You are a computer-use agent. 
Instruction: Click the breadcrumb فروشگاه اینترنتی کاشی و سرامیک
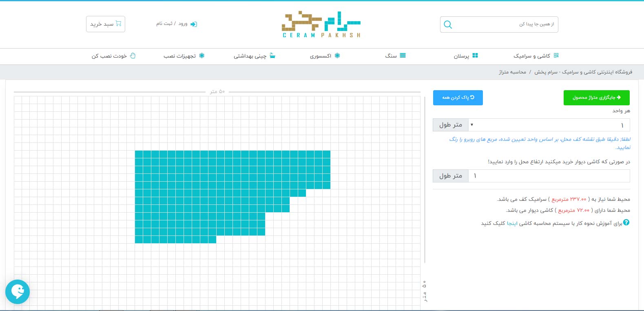pyautogui.click(x=583, y=72)
